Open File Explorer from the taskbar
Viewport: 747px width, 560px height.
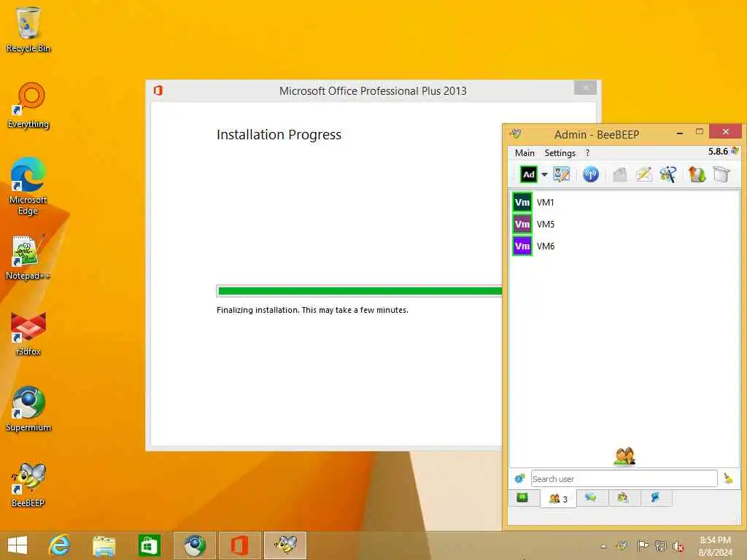click(x=104, y=545)
